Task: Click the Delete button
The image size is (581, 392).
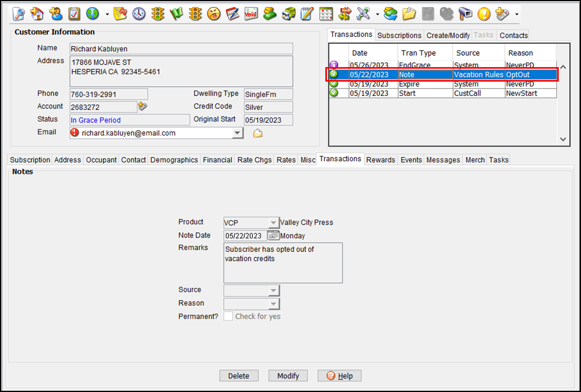Action: click(238, 376)
